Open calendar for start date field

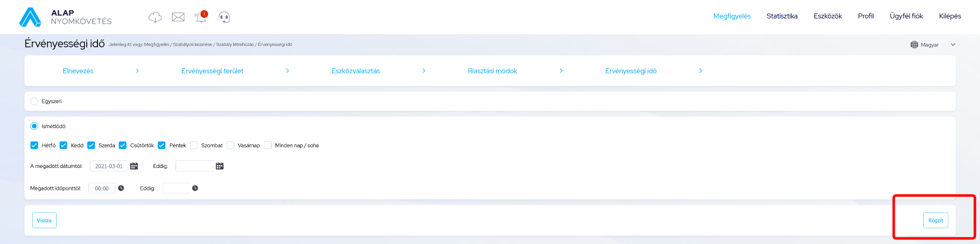coord(134,166)
